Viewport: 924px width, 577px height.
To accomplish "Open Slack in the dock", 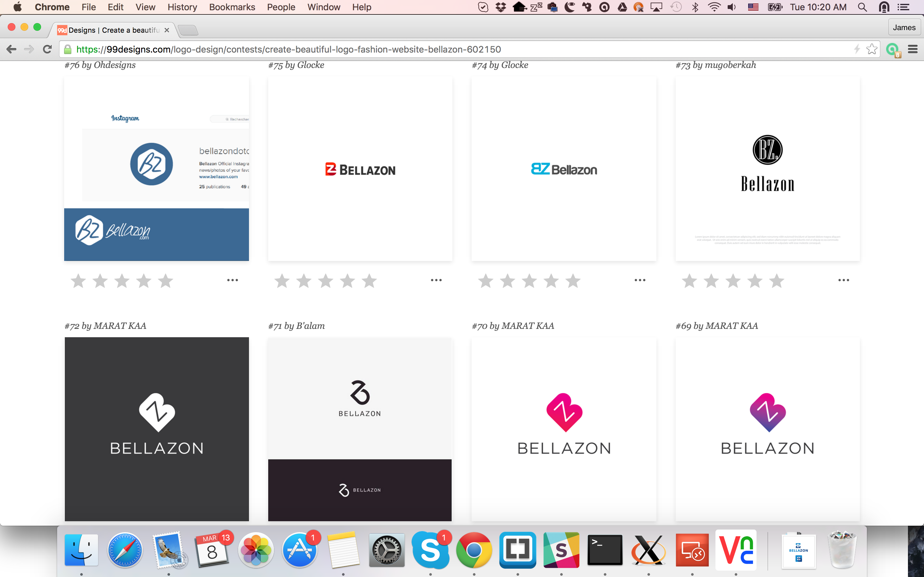I will tap(561, 550).
